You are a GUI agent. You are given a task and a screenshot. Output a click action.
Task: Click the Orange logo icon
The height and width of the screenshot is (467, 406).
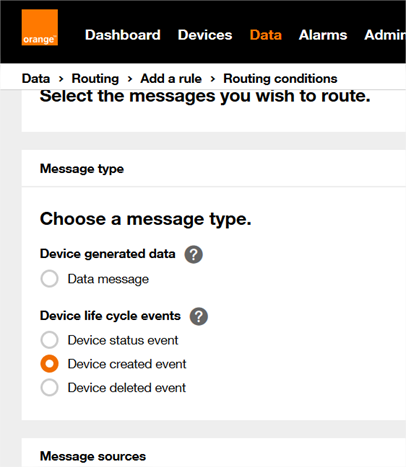pyautogui.click(x=40, y=27)
